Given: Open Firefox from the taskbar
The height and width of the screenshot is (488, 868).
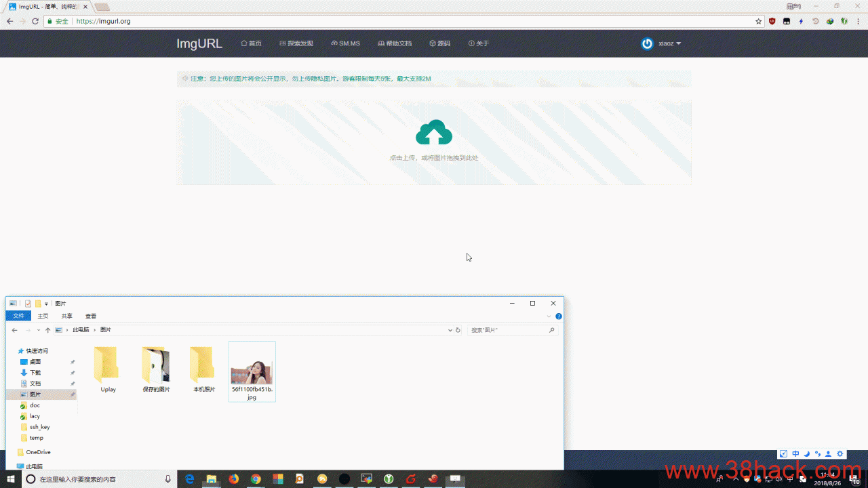Looking at the screenshot, I should 233,479.
